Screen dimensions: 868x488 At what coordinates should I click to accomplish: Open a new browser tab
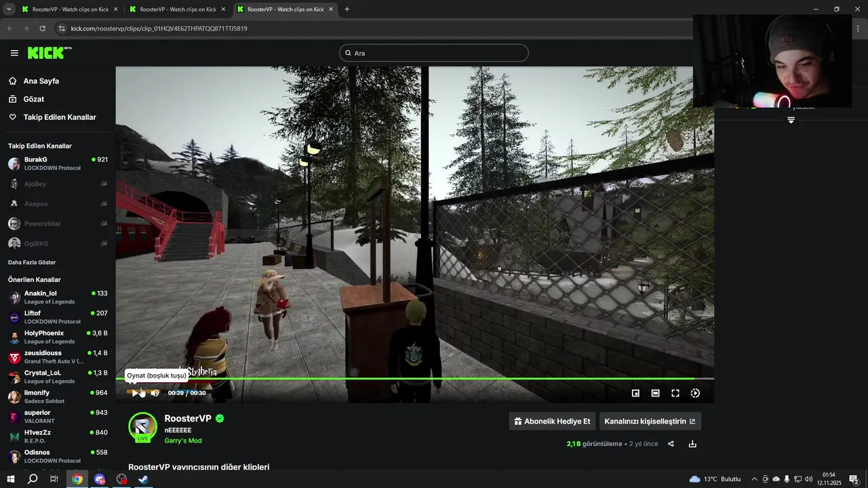coord(347,9)
